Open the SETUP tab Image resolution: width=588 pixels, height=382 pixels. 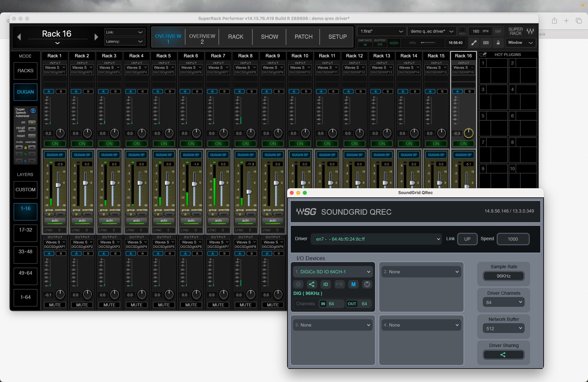(337, 37)
